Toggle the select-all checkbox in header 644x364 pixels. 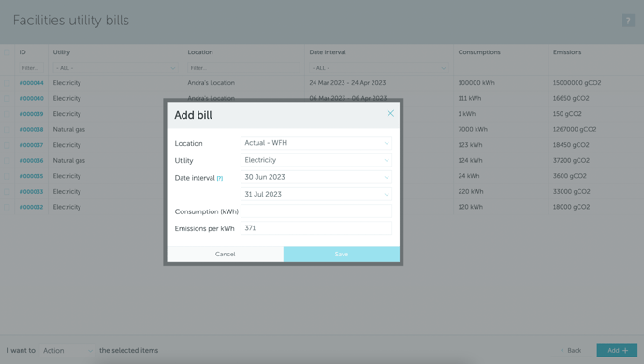[7, 52]
